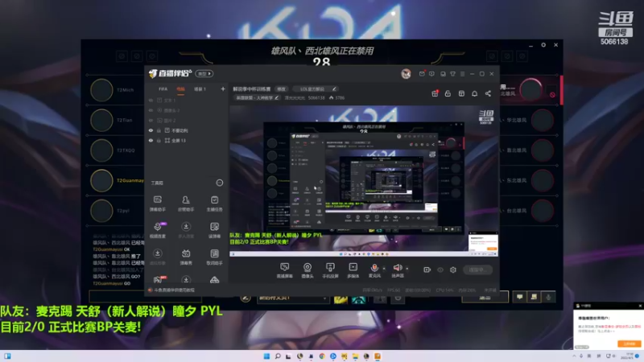644x362 pixels.
Task: Edit the LOL官方解说 tag
Action: (x=334, y=89)
